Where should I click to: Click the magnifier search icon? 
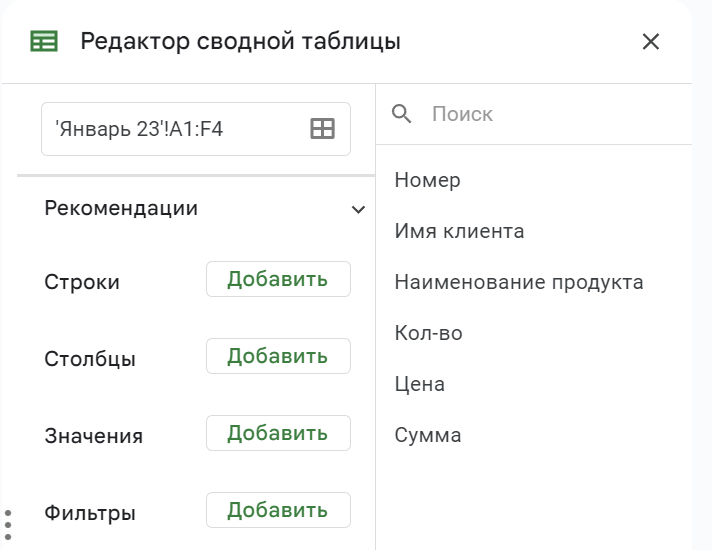click(402, 114)
